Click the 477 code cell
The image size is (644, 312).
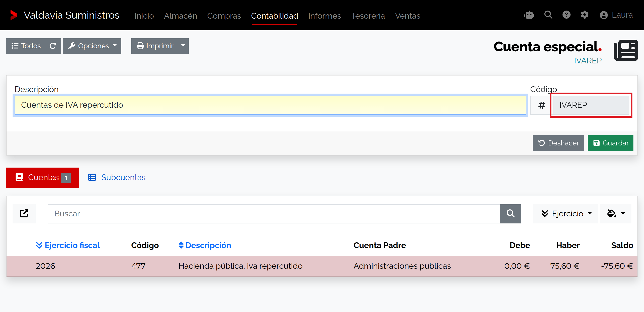(138, 266)
